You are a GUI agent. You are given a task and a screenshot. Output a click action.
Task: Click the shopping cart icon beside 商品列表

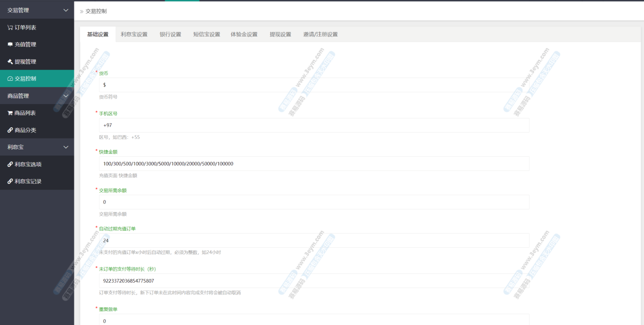[x=10, y=113]
